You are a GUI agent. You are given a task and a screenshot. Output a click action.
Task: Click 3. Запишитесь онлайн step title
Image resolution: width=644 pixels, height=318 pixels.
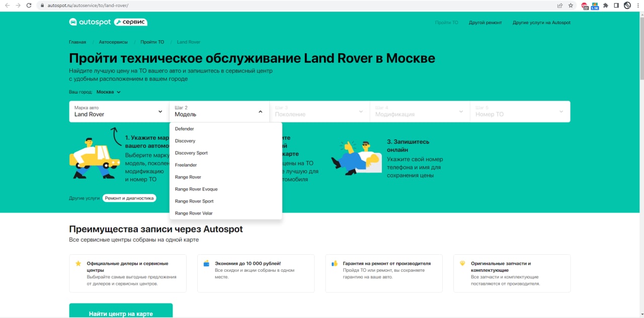click(x=408, y=146)
